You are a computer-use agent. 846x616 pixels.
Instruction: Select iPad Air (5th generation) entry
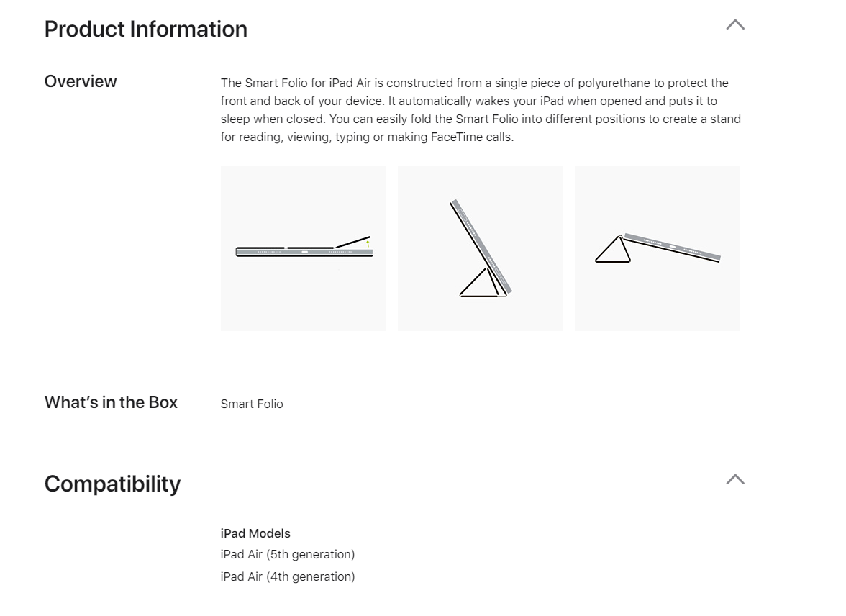point(288,554)
